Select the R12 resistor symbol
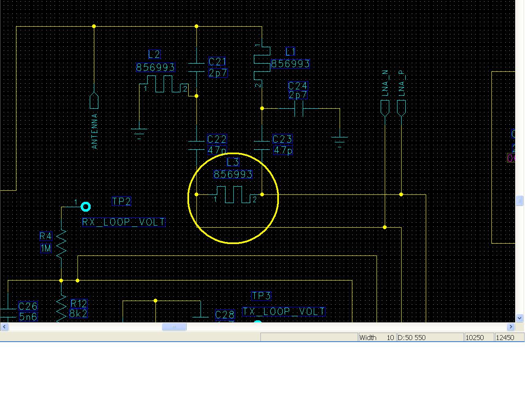 tap(61, 309)
